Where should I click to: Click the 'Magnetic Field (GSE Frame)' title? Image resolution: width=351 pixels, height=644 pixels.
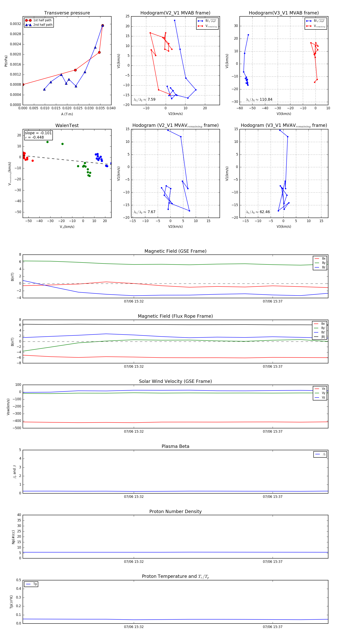(175, 251)
